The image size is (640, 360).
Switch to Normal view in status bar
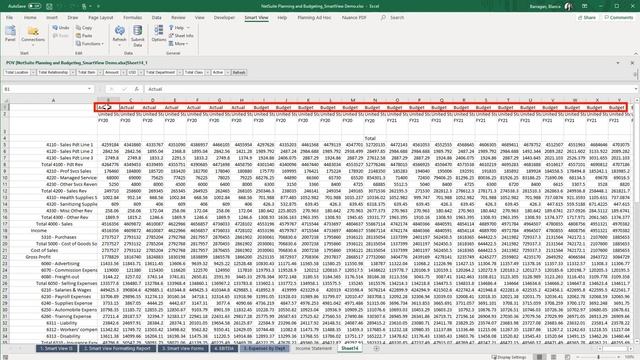coord(540,357)
